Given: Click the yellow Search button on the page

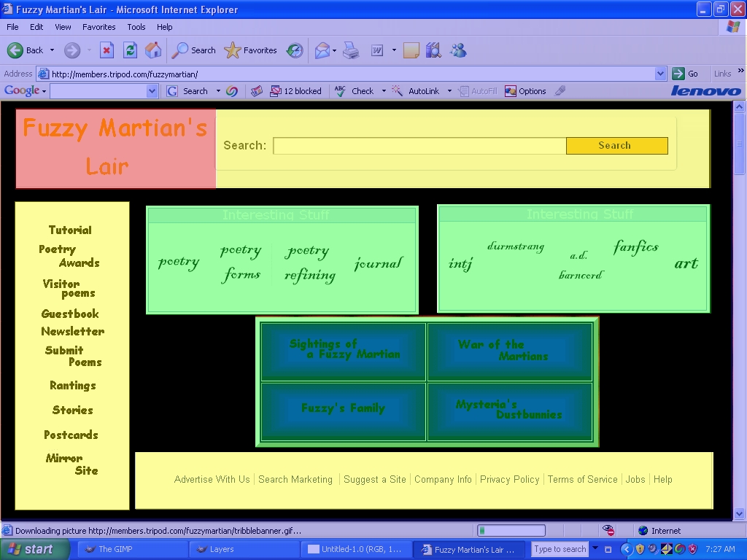Looking at the screenshot, I should coord(616,146).
